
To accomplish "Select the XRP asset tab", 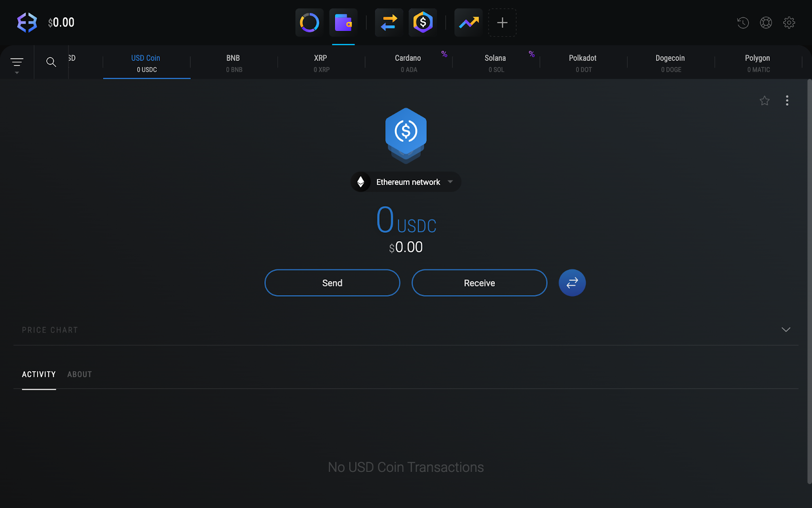I will coord(321,63).
